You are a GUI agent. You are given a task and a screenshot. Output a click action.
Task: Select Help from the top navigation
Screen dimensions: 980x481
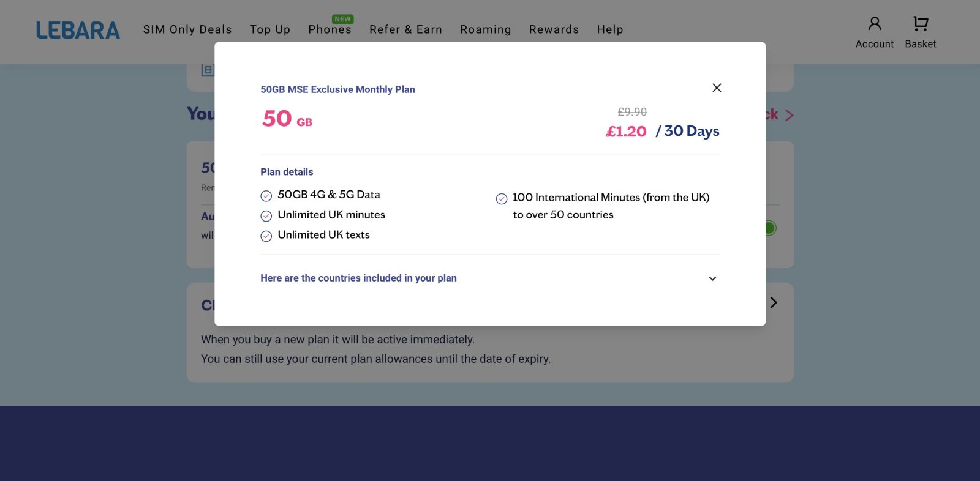tap(609, 29)
